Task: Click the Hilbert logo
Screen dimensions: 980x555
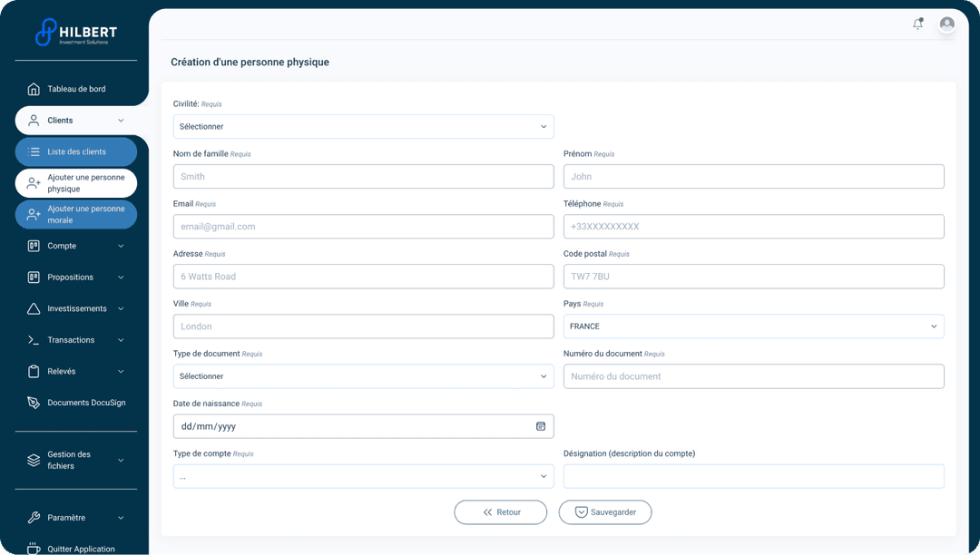Action: tap(76, 33)
